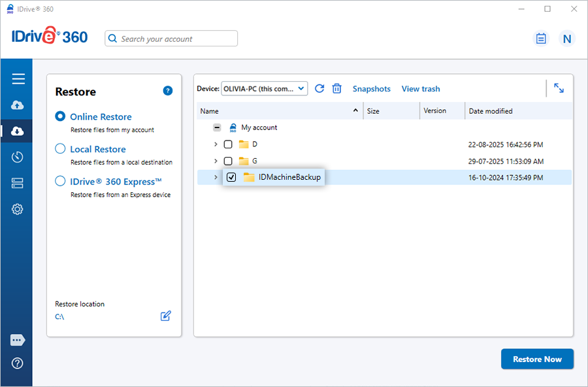Expand the G folder tree node
The height and width of the screenshot is (387, 588).
tap(216, 161)
